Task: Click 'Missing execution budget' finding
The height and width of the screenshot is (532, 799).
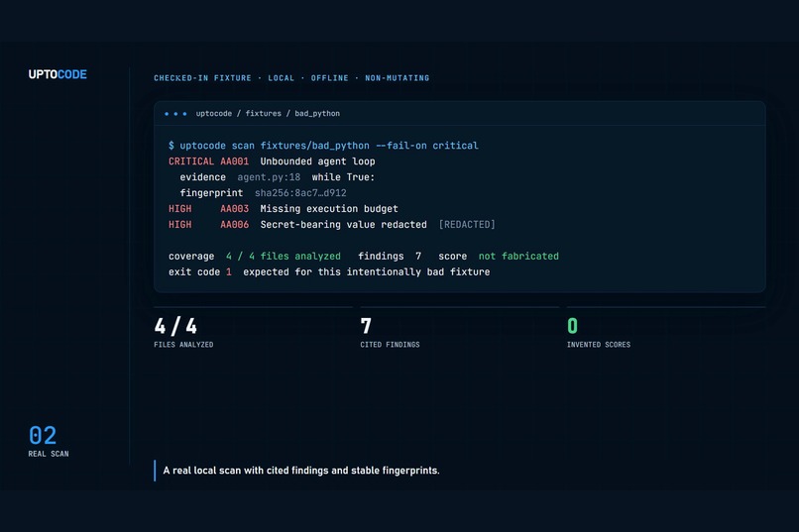Action: point(329,209)
